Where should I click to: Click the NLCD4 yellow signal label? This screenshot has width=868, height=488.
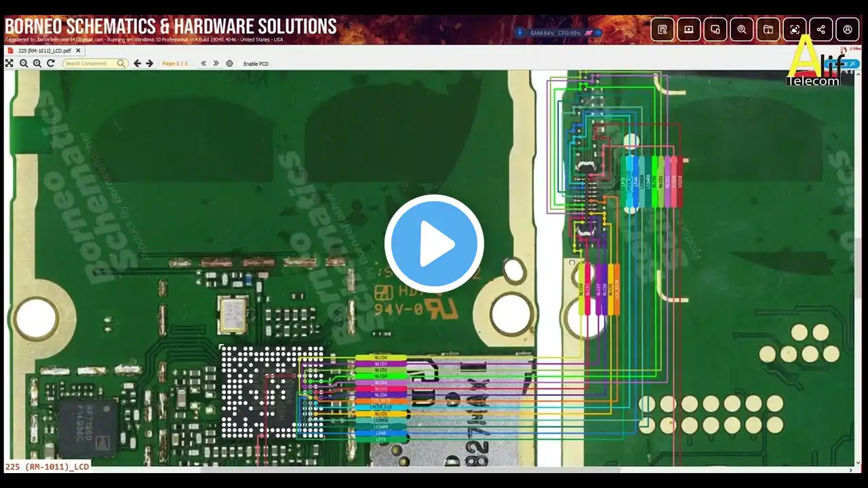coord(381,357)
